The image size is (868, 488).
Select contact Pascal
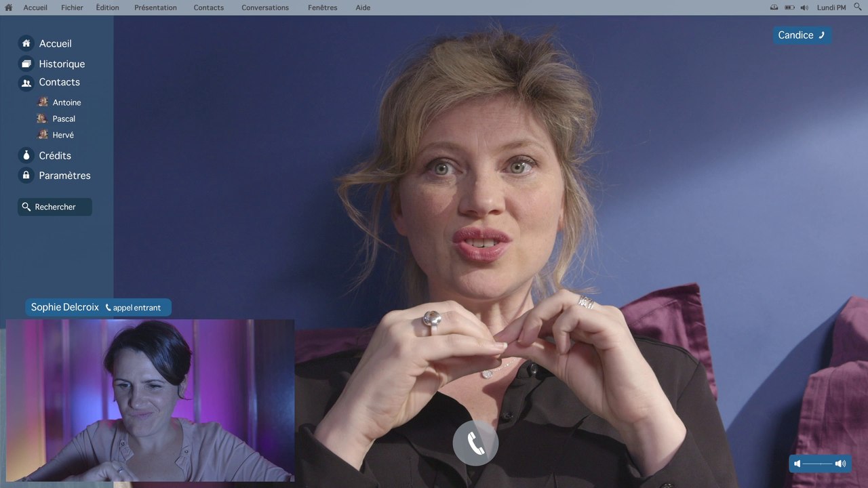pyautogui.click(x=56, y=119)
